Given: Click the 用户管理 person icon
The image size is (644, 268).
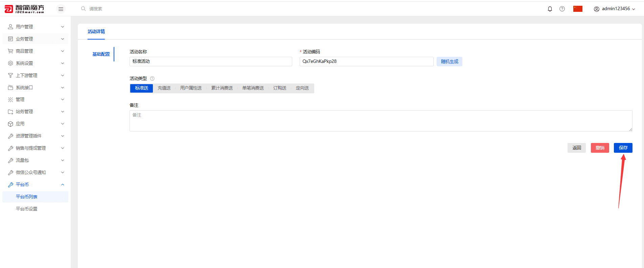Looking at the screenshot, I should coord(10,27).
